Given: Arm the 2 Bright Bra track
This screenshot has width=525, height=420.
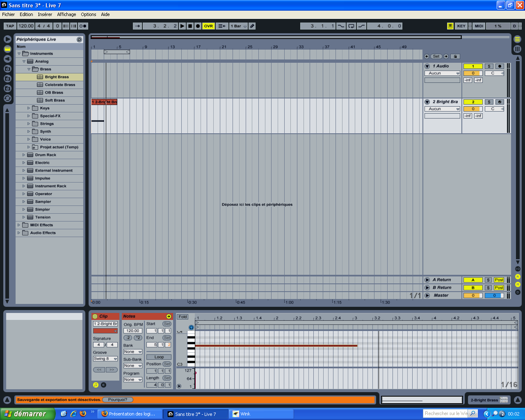Looking at the screenshot, I should (x=500, y=102).
